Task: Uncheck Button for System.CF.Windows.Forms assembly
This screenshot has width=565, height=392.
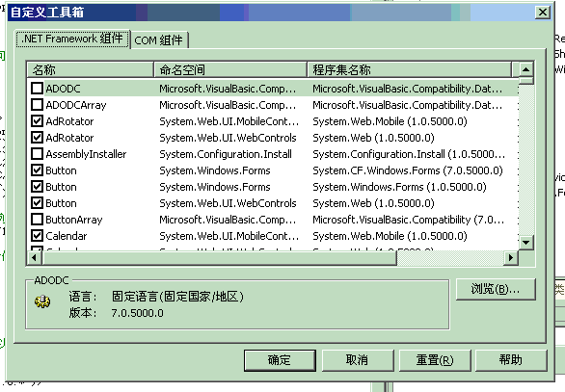Action: [37, 170]
